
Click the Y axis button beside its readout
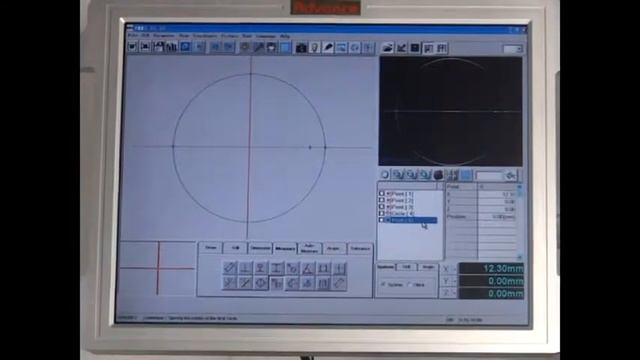click(x=448, y=281)
